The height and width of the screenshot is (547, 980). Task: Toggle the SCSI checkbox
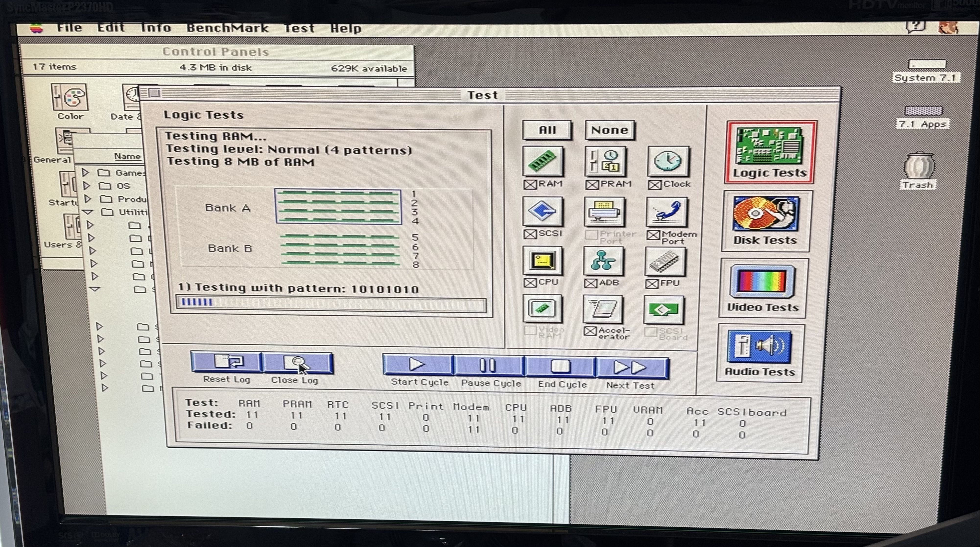(x=530, y=234)
